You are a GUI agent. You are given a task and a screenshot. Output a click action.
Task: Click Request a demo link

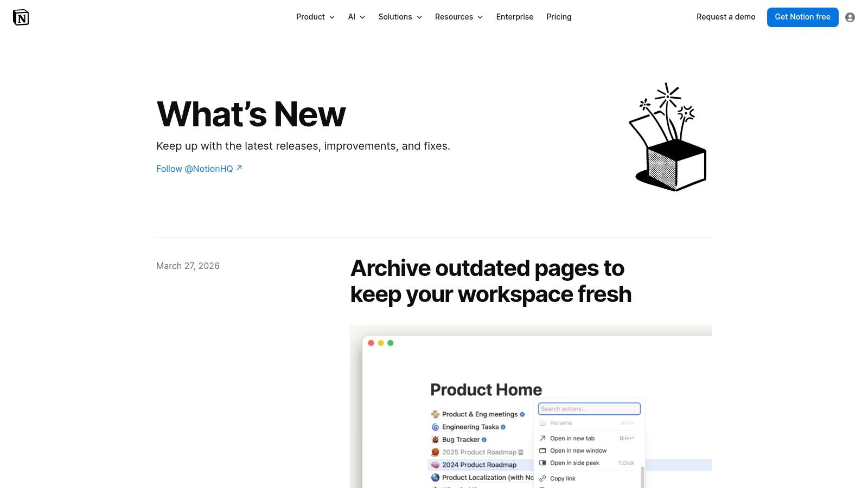click(x=725, y=17)
